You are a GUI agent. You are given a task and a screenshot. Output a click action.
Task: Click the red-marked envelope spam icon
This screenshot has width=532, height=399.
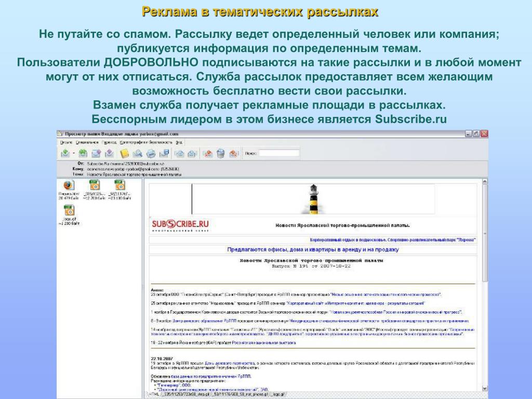(x=208, y=153)
